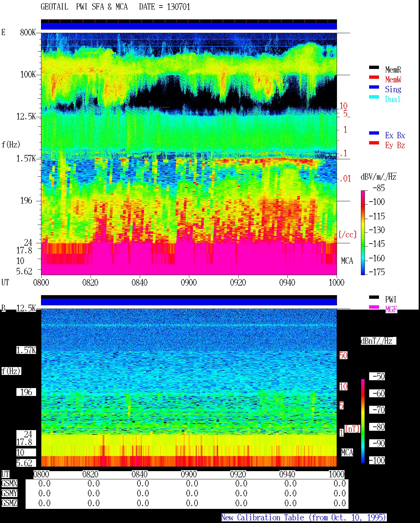Viewport: 420px width, 523px height.
Task: Click the cyan Dual legend swatch
Action: (374, 97)
